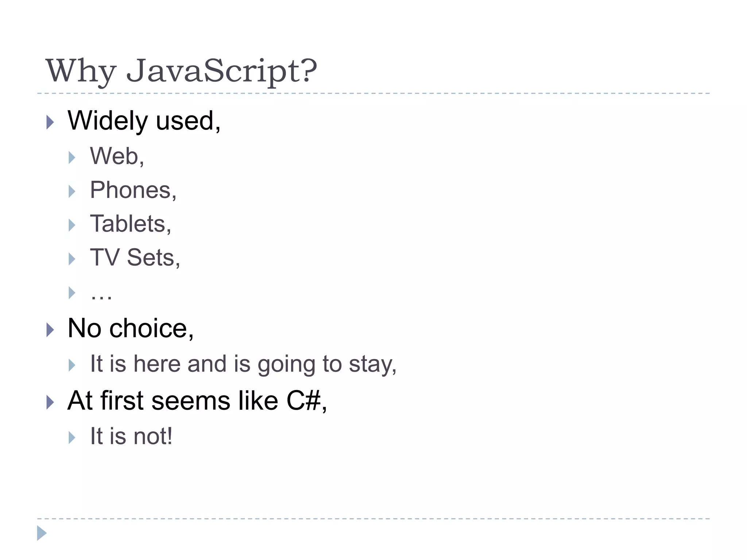Click the bullet arrow before 'TV Sets,'

[72, 259]
